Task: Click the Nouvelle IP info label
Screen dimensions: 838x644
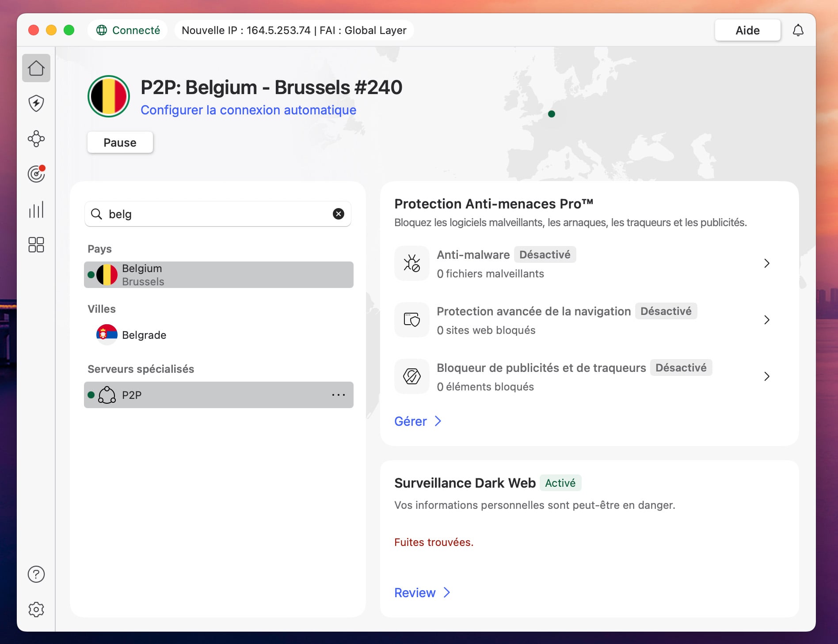Action: 294,30
